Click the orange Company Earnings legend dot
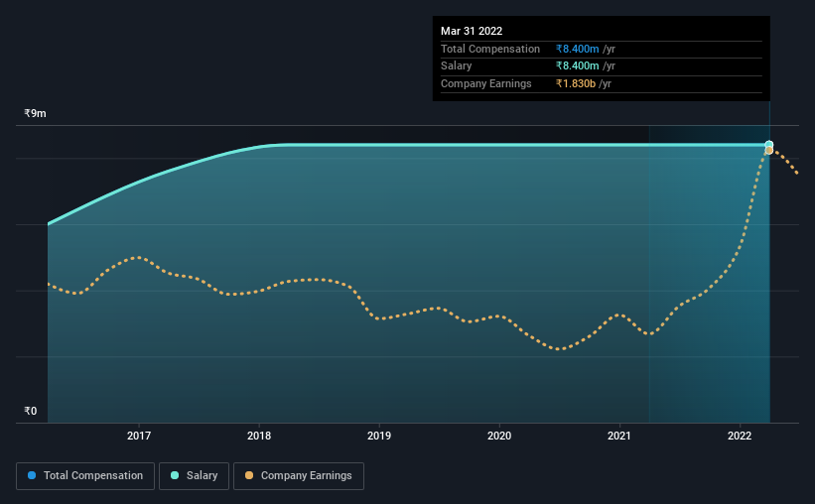Viewport: 815px width, 504px height. point(249,475)
